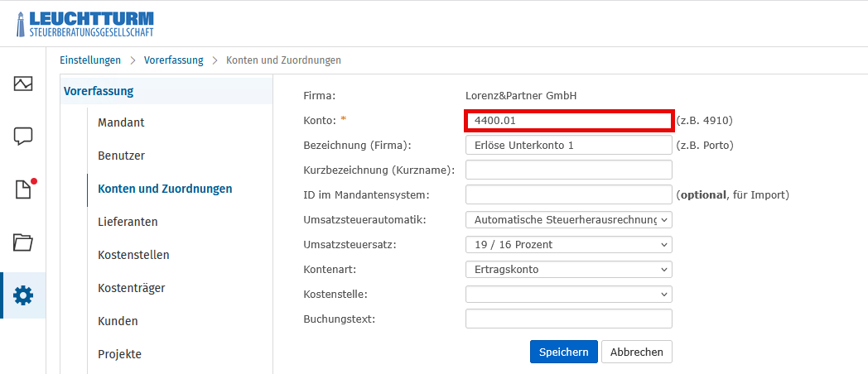Open the empty Kostenstelle dropdown

pyautogui.click(x=568, y=295)
